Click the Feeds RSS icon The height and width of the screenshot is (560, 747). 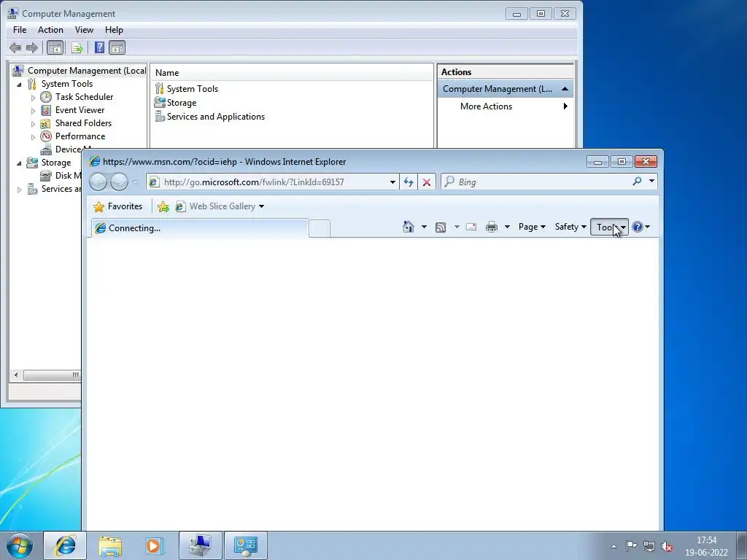coord(441,227)
